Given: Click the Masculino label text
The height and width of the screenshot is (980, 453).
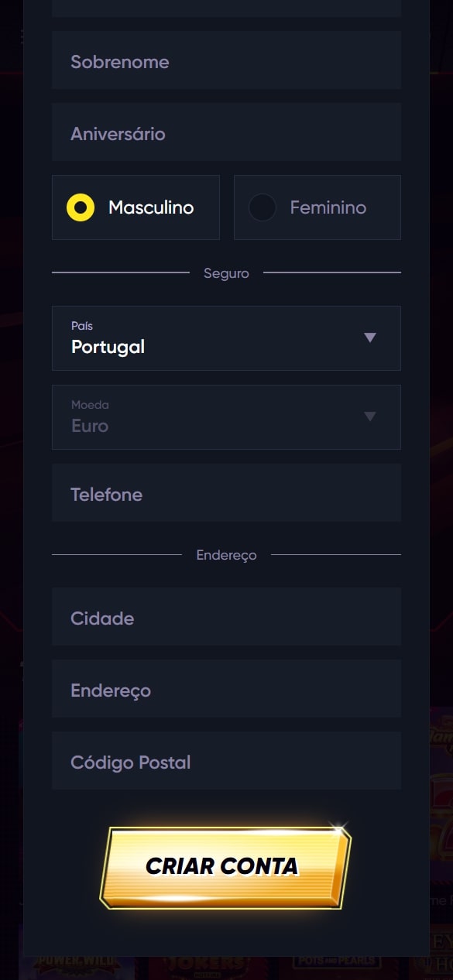Looking at the screenshot, I should 151,207.
